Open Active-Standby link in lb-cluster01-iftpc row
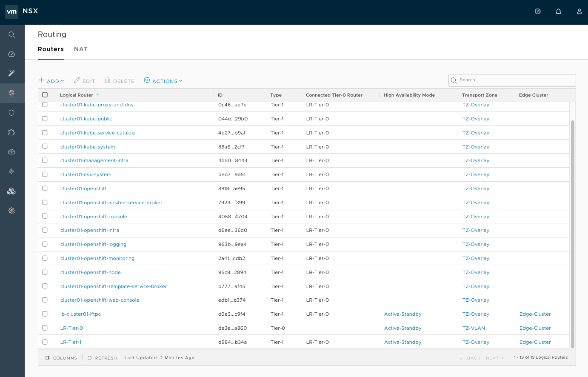588x377 pixels. tap(402, 314)
